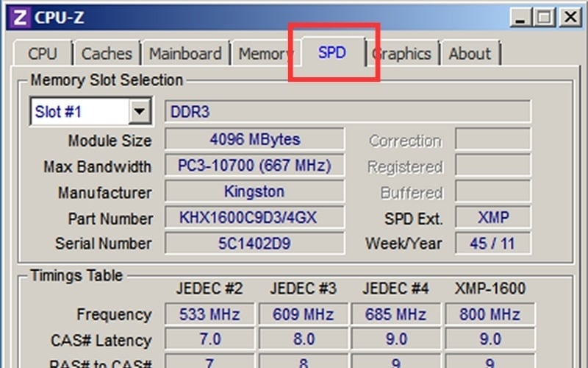Click the empty Registered field
This screenshot has width=588, height=368.
[x=493, y=165]
